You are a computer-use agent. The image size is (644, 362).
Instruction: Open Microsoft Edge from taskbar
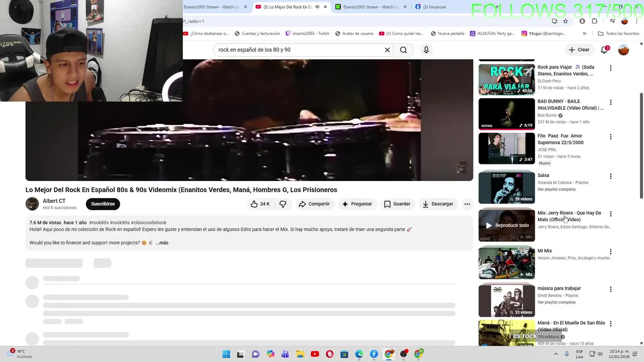(x=359, y=354)
